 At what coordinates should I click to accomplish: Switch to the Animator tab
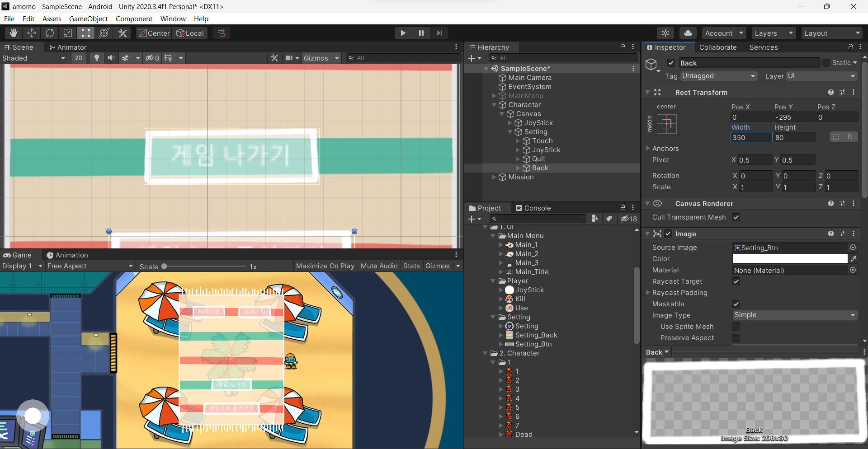(67, 47)
